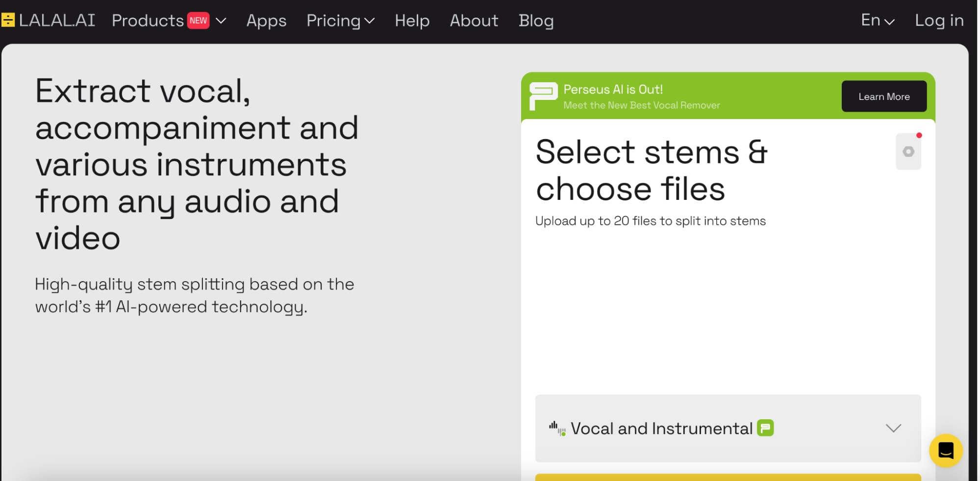Open the Help page
Viewport: 980px width, 481px height.
click(x=412, y=21)
